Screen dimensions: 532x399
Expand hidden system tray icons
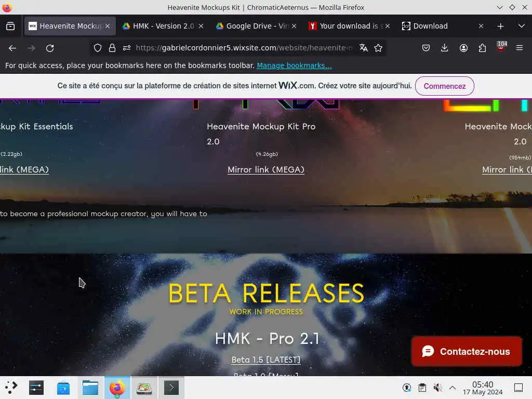(x=453, y=388)
